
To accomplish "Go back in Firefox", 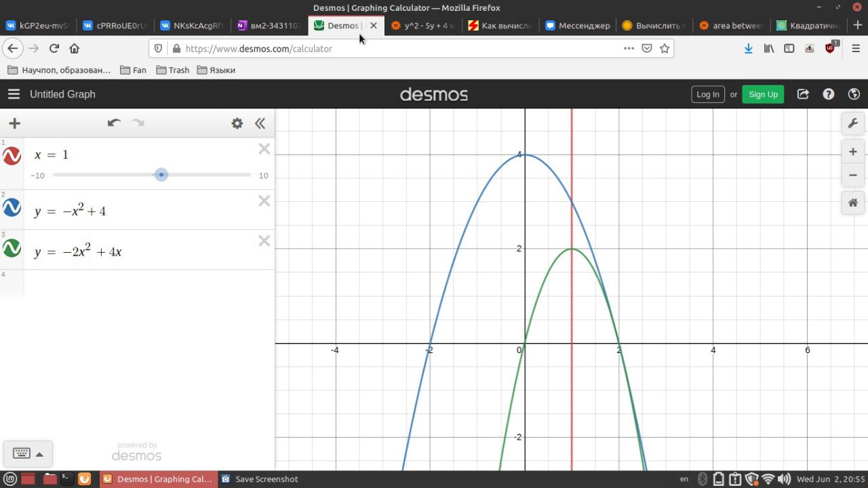I will [x=12, y=48].
